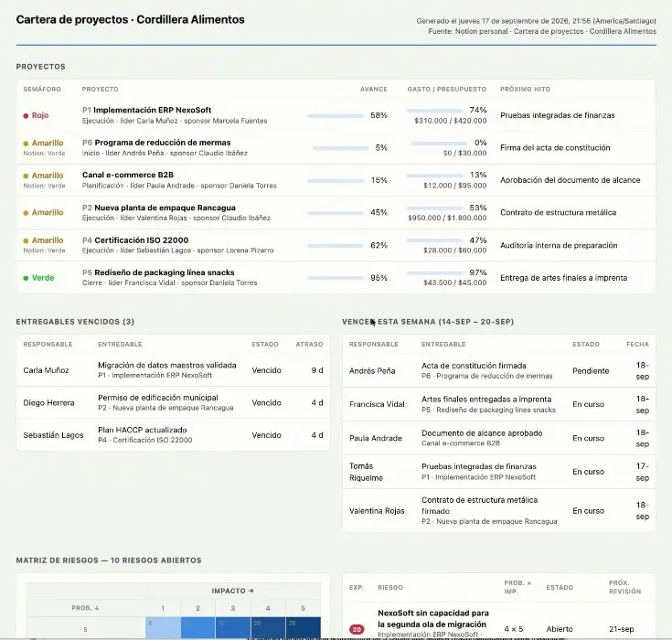Click deliverable 'Artes finales entregadas a imprenta'

(486, 400)
